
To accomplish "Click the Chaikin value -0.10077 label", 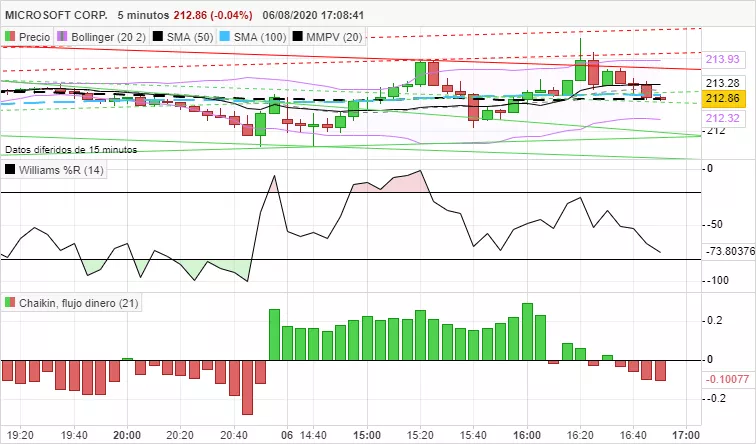I will [728, 379].
